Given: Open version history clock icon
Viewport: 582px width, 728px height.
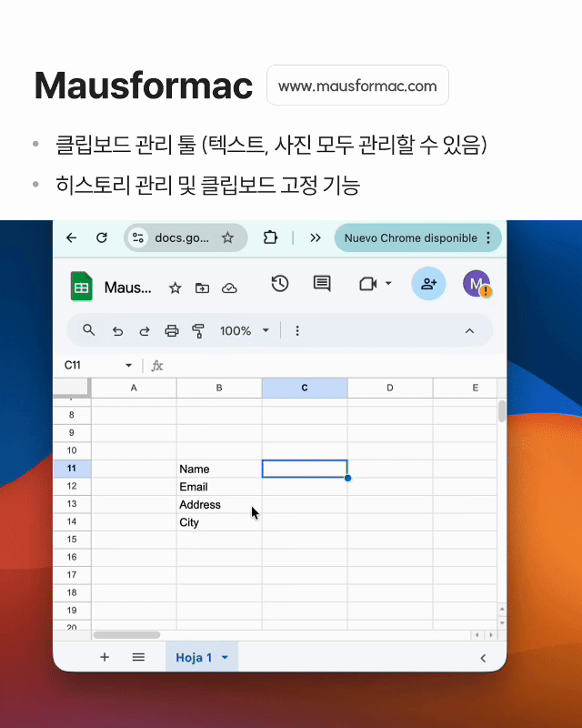Looking at the screenshot, I should [x=280, y=284].
